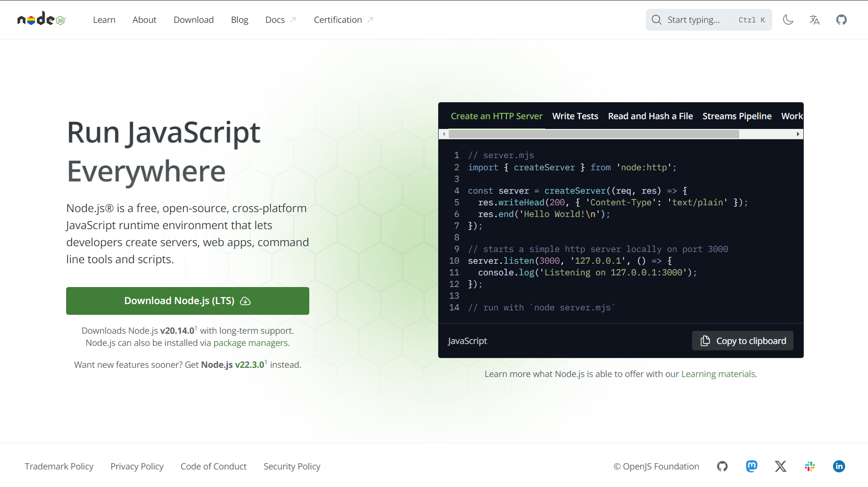
Task: Select the partially visible Work tab
Action: click(x=792, y=116)
